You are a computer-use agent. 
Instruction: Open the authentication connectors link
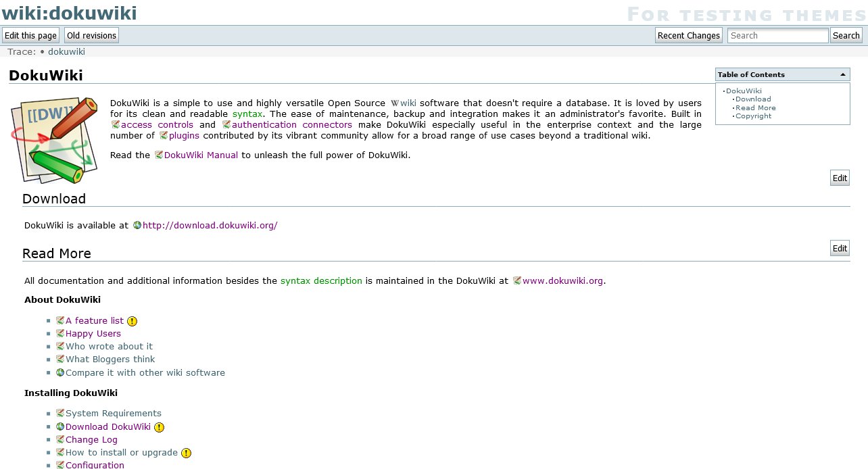[x=292, y=125]
